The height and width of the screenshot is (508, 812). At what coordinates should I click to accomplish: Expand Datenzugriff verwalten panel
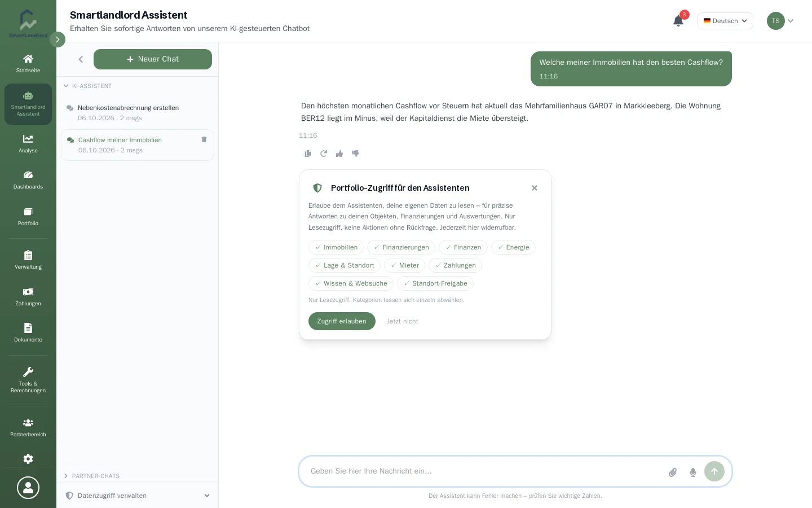tap(138, 496)
